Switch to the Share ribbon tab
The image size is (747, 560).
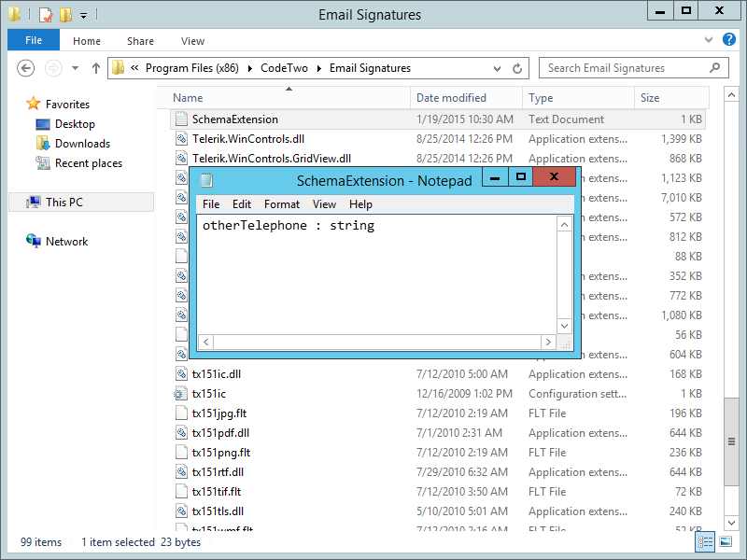coord(141,41)
